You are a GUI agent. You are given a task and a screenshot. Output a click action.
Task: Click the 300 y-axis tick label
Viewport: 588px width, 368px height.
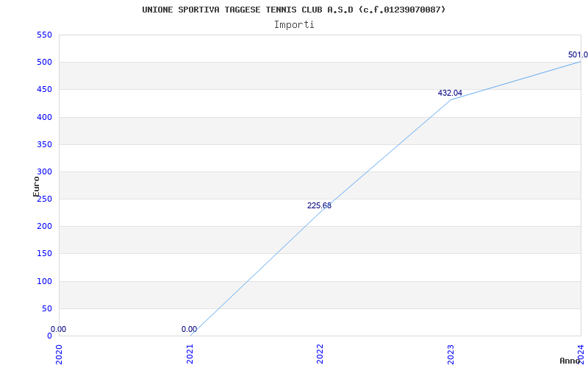click(44, 172)
